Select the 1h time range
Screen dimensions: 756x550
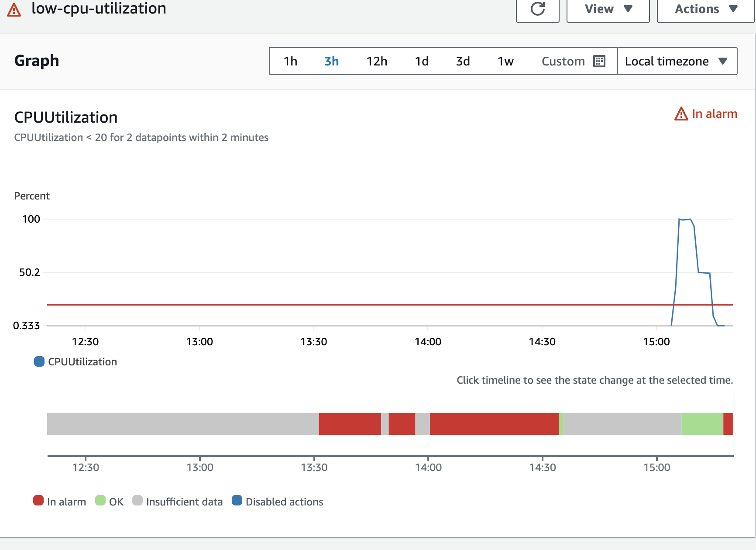290,61
